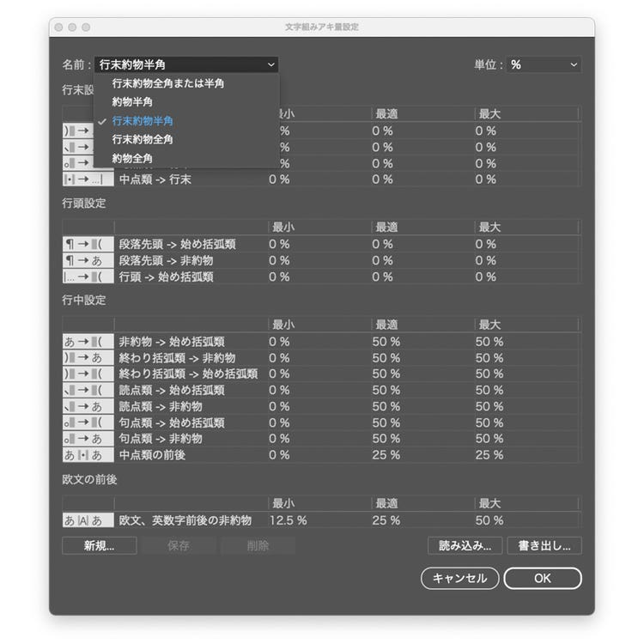Edit 最適 50 % of 非約物 -> 始め括弧類
This screenshot has height=644, width=644.
[386, 342]
